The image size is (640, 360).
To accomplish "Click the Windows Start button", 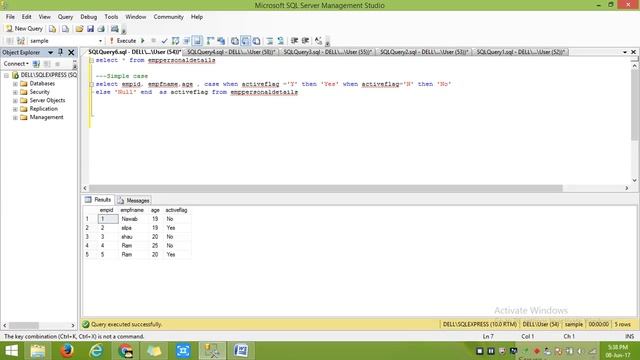I will pos(11,351).
